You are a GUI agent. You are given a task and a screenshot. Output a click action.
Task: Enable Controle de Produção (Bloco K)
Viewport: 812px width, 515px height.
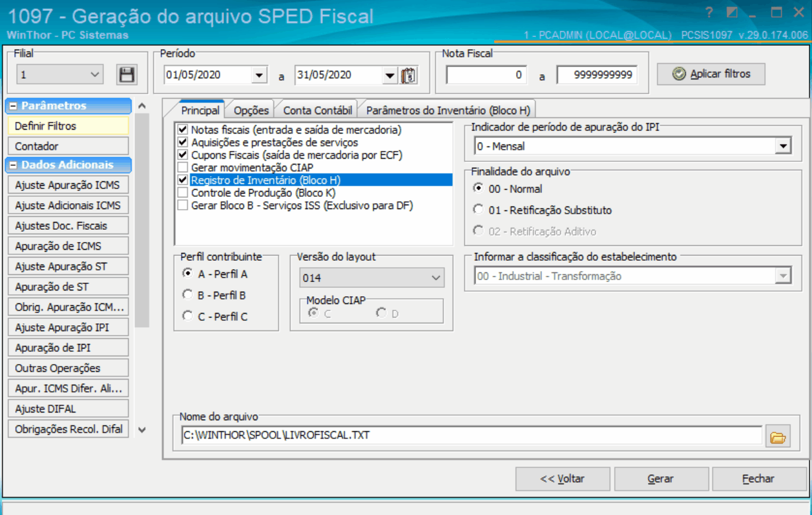[x=182, y=193]
